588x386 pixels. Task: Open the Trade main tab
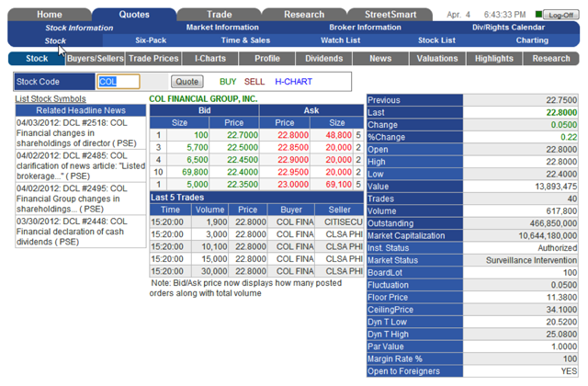(219, 15)
